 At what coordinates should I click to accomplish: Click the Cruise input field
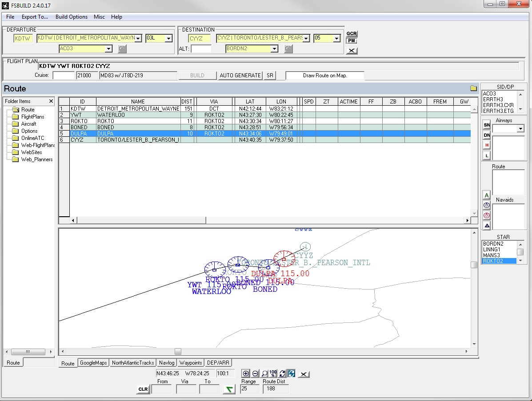point(64,75)
